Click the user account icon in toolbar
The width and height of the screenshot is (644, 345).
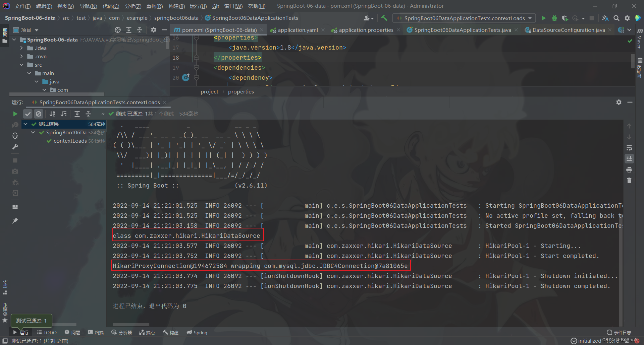(368, 18)
